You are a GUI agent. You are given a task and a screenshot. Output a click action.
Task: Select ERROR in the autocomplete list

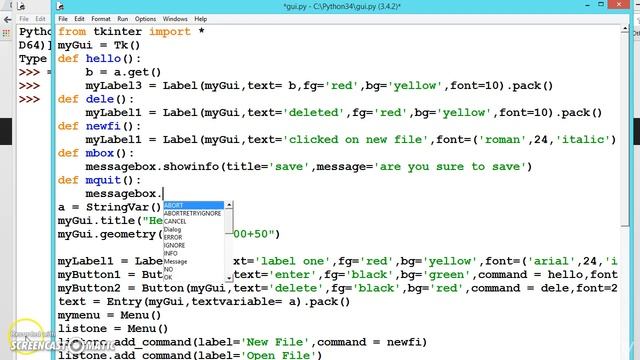click(x=193, y=237)
